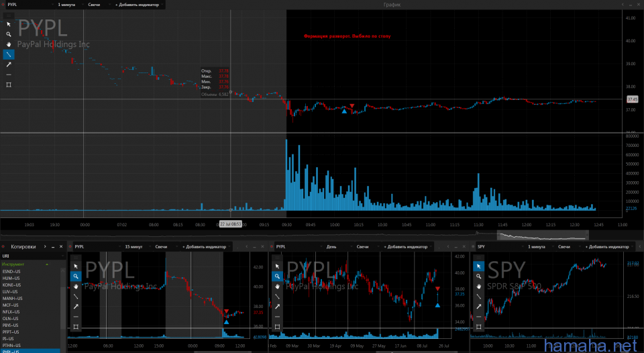Click back arrow in График title bar
Screen dimensions: 644x353
coord(623,5)
